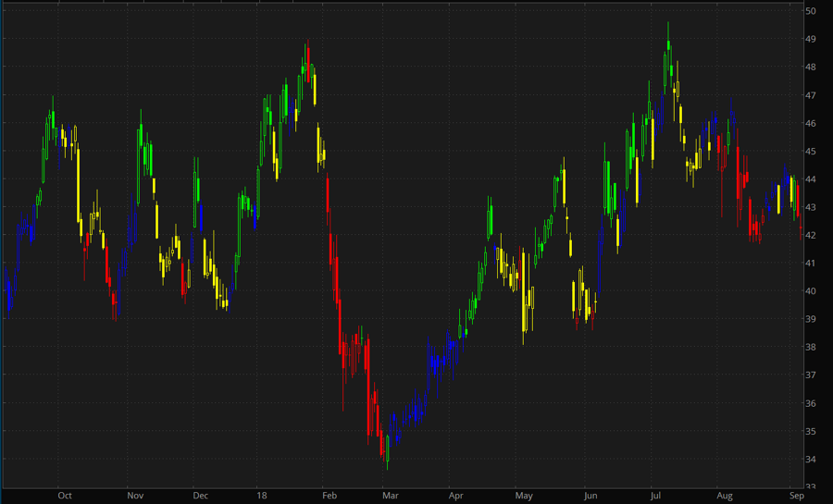
Task: Click the 37 price level on axis
Action: pyautogui.click(x=810, y=375)
